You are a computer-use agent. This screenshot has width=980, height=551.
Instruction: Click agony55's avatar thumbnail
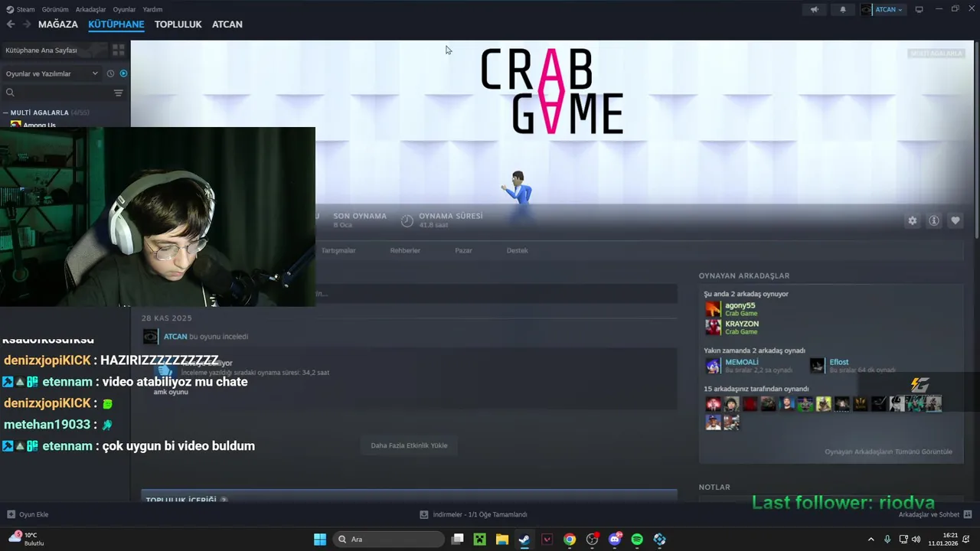tap(713, 309)
